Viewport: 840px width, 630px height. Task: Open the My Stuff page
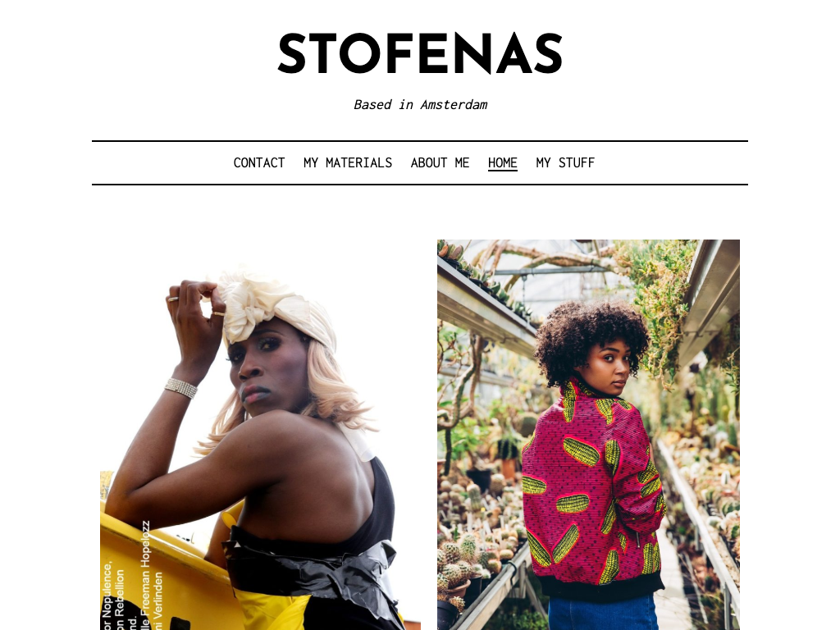(x=565, y=163)
